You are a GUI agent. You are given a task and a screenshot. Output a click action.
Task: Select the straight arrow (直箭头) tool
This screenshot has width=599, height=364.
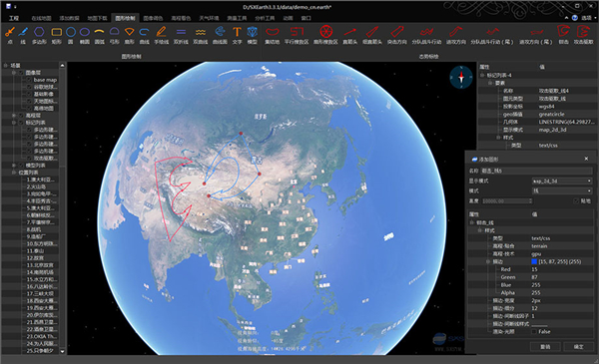coord(350,35)
